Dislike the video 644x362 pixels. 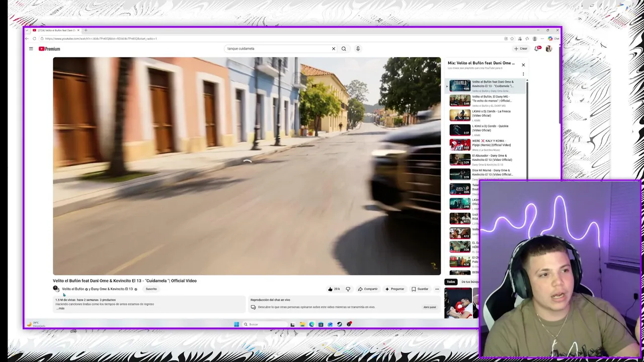click(x=348, y=289)
